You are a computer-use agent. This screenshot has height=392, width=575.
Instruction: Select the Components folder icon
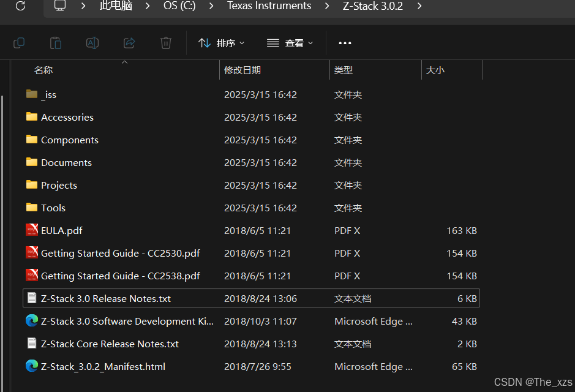click(32, 140)
